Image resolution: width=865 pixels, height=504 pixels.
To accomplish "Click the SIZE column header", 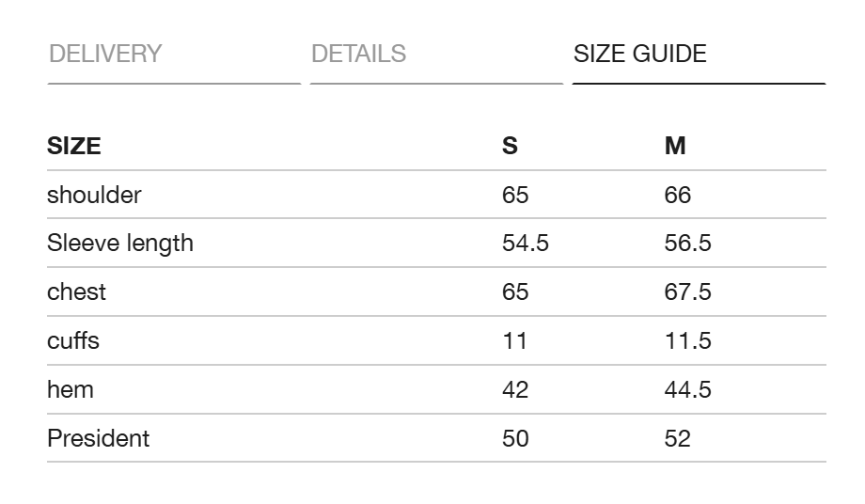I will pos(74,146).
